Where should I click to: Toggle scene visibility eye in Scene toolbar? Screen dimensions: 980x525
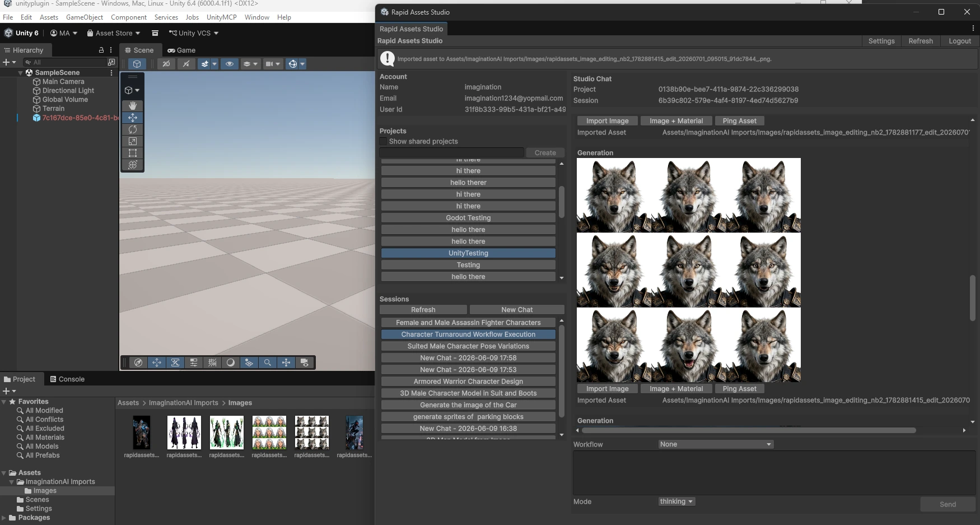coord(230,64)
